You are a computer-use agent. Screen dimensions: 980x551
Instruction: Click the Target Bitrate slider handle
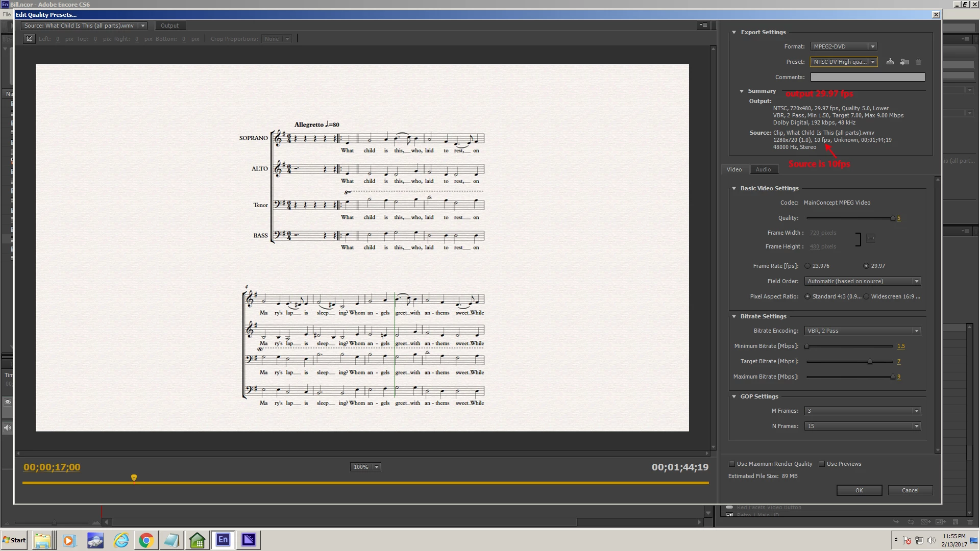tap(870, 361)
